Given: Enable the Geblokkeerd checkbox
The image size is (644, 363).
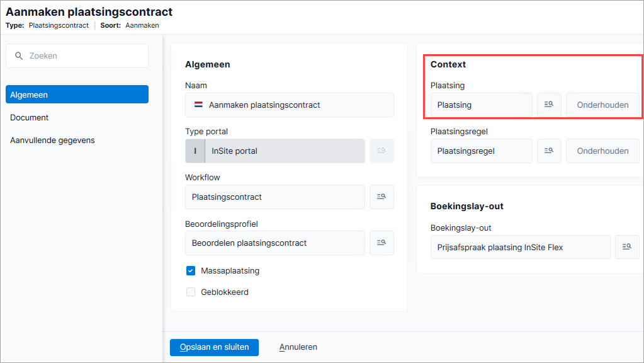Looking at the screenshot, I should click(191, 292).
